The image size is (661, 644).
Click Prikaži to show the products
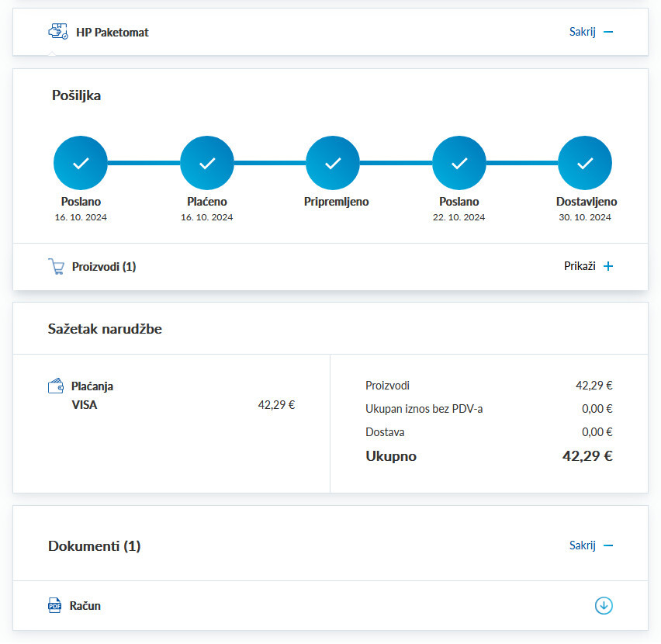[x=580, y=266]
